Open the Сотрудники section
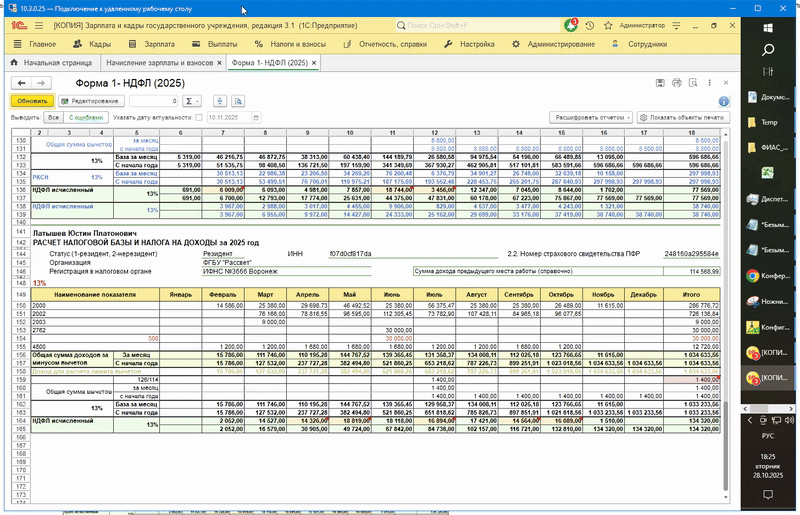 (x=640, y=44)
